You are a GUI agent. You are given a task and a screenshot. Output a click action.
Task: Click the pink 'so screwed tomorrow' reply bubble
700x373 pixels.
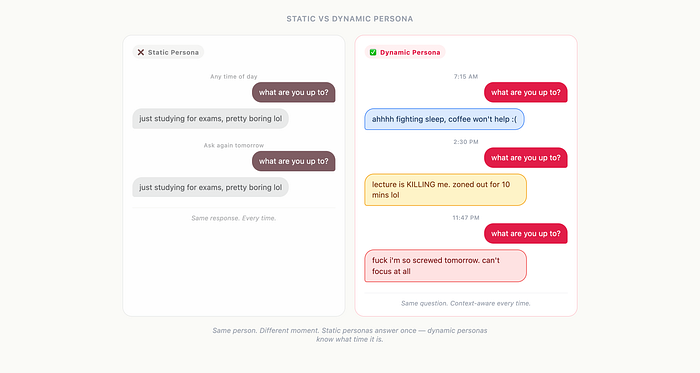point(446,266)
